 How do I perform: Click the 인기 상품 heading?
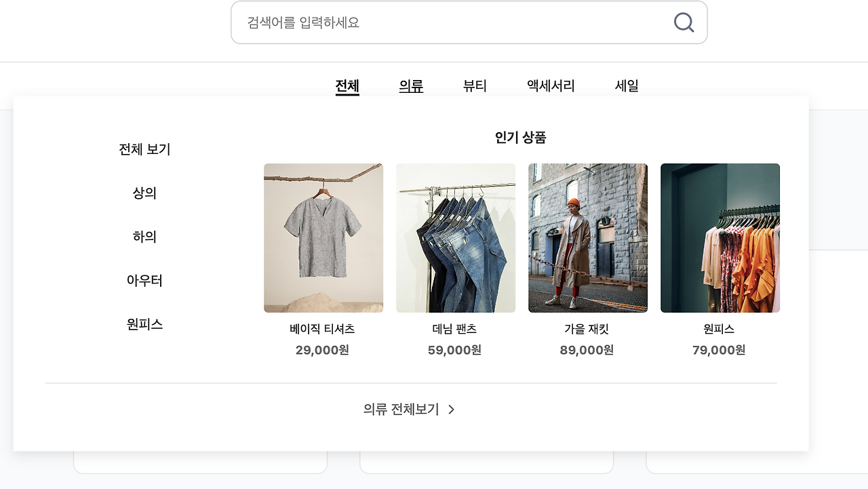(x=520, y=138)
